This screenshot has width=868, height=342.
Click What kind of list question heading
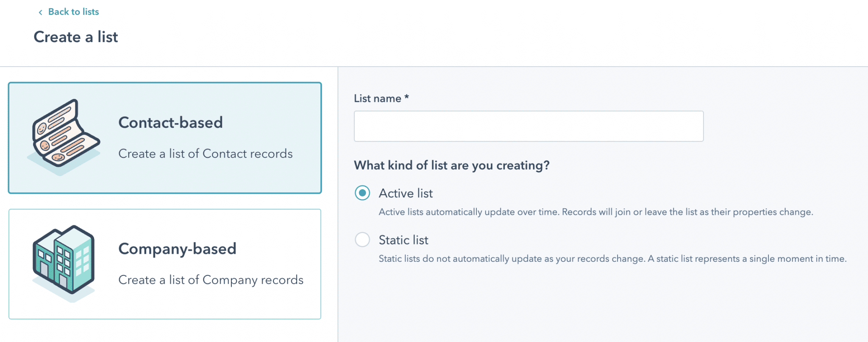point(452,165)
